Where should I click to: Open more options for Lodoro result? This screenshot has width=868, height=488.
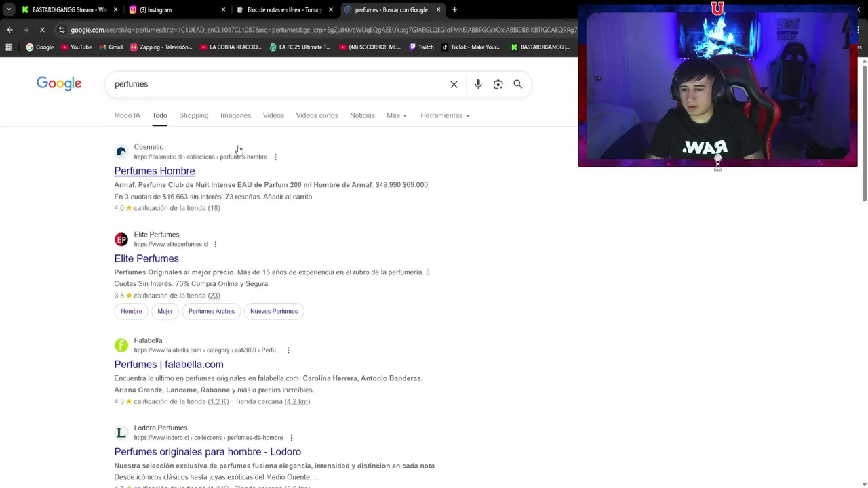click(292, 438)
